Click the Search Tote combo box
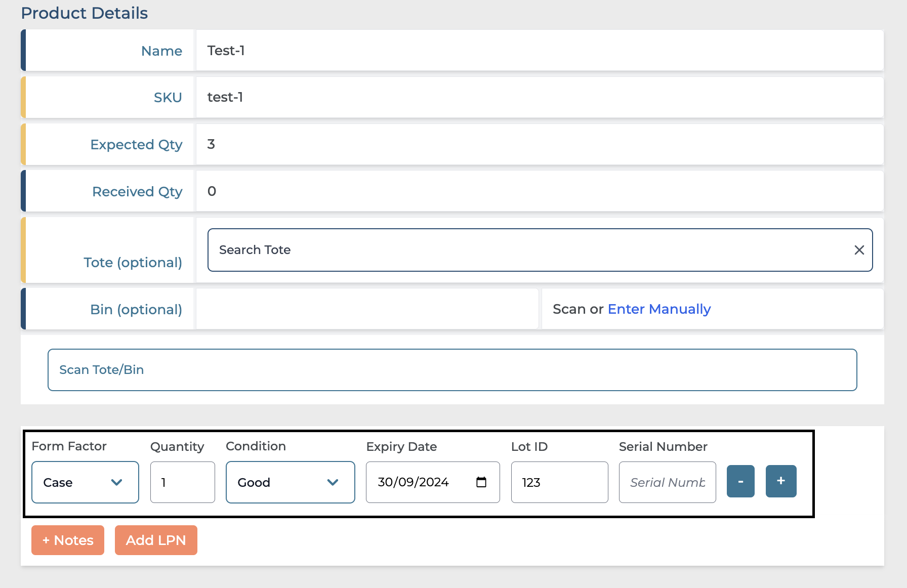This screenshot has width=907, height=588. pyautogui.click(x=526, y=250)
